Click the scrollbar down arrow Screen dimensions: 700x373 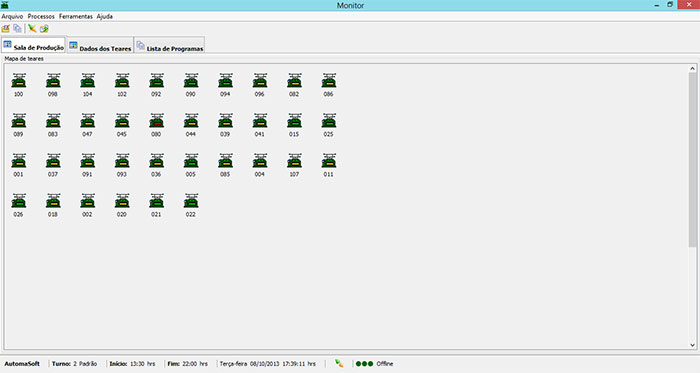pos(692,345)
